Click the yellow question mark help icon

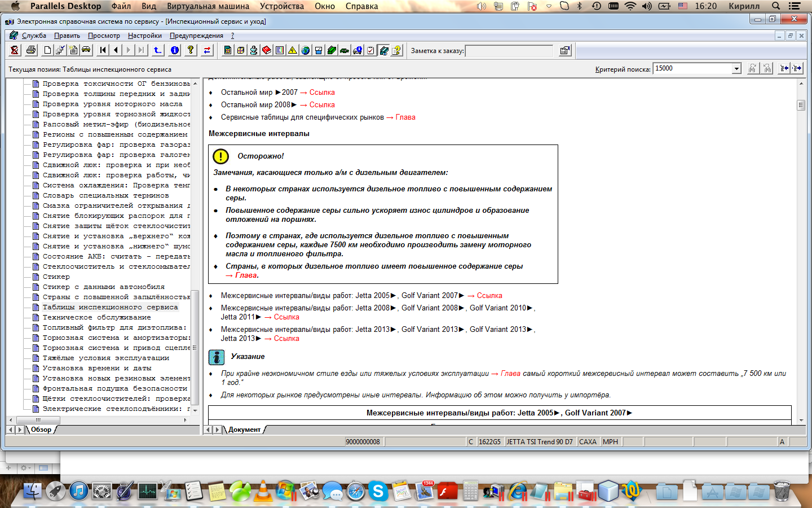(191, 50)
